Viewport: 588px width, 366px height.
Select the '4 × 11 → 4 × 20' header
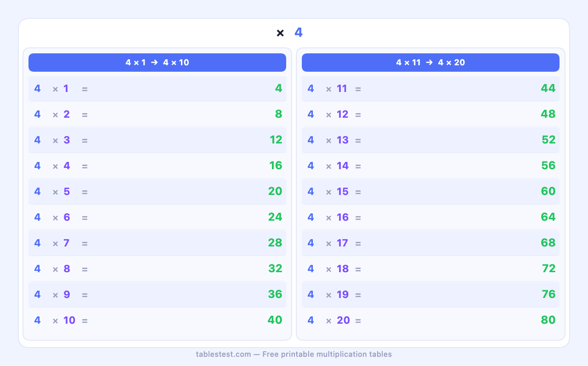(430, 63)
